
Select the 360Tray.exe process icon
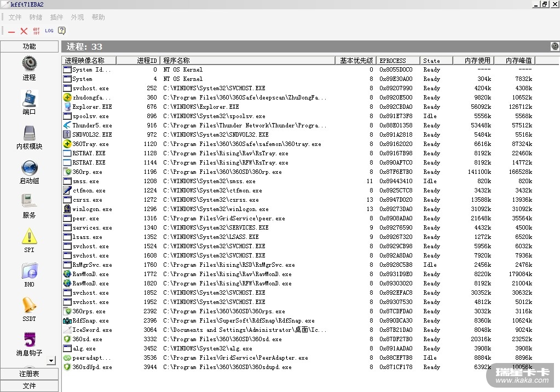[x=67, y=144]
